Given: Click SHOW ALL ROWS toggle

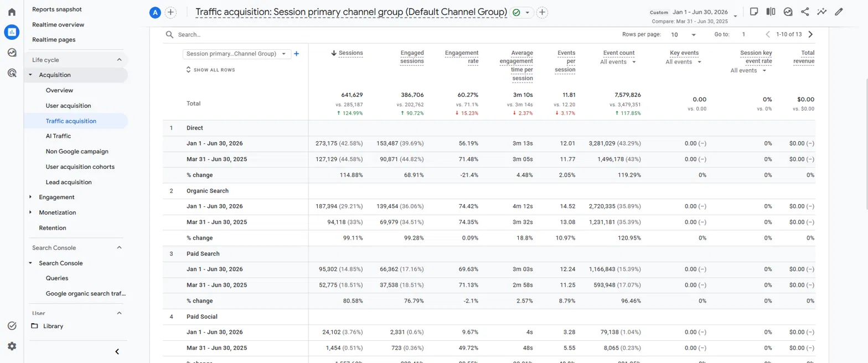Looking at the screenshot, I should pyautogui.click(x=210, y=70).
